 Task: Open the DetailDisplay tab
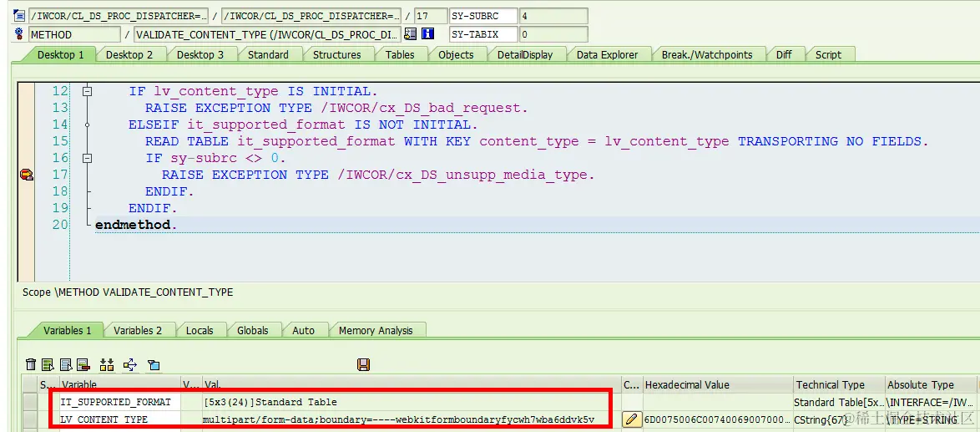(x=525, y=54)
